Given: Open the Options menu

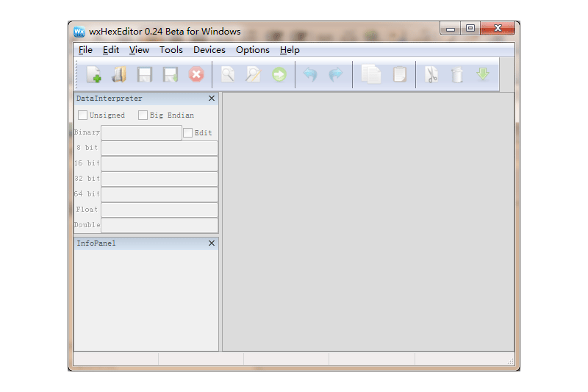Looking at the screenshot, I should (x=253, y=50).
